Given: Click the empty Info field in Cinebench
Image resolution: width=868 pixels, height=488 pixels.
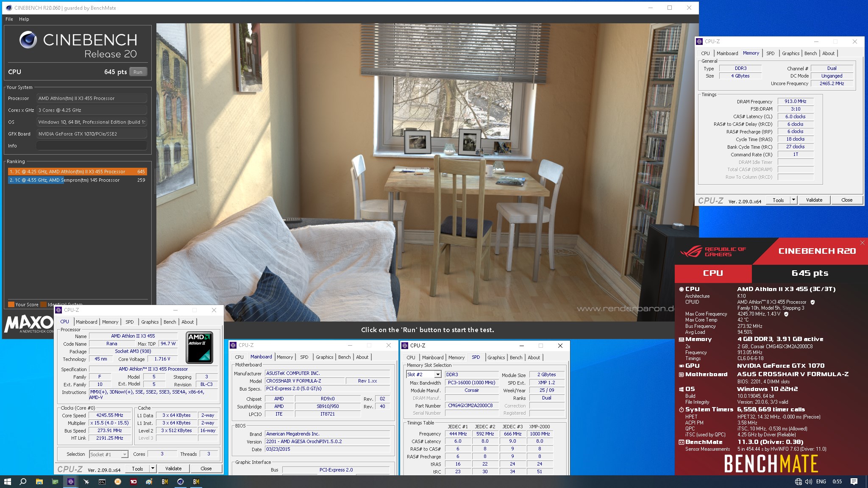Looking at the screenshot, I should click(92, 146).
